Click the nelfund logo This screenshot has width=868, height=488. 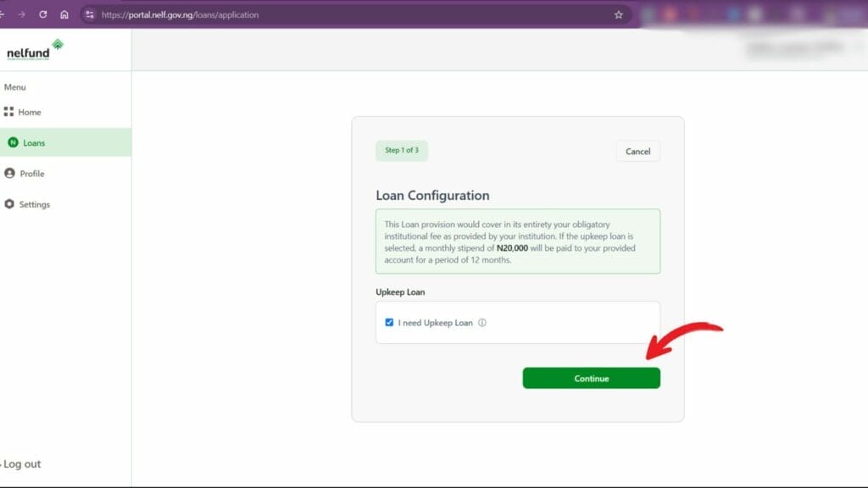pos(35,50)
